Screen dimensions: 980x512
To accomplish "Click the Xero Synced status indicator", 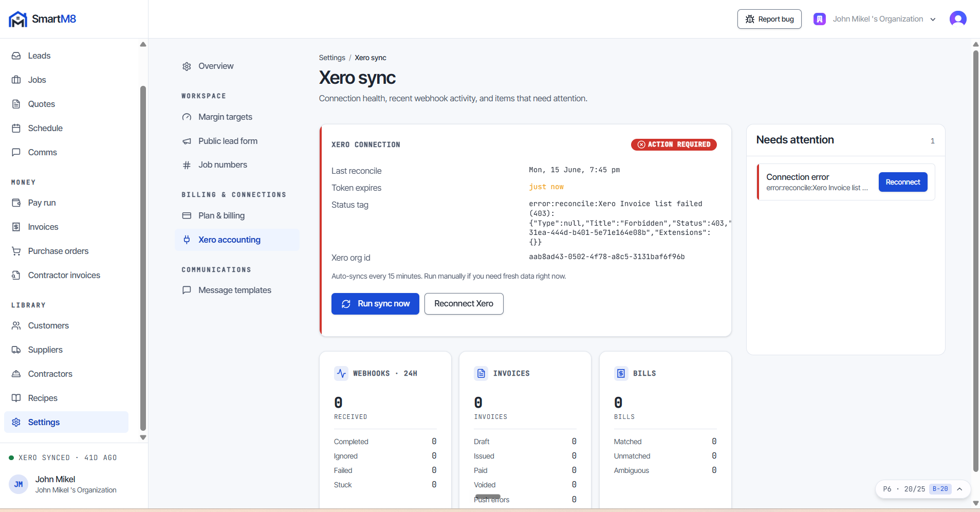I will pyautogui.click(x=63, y=458).
